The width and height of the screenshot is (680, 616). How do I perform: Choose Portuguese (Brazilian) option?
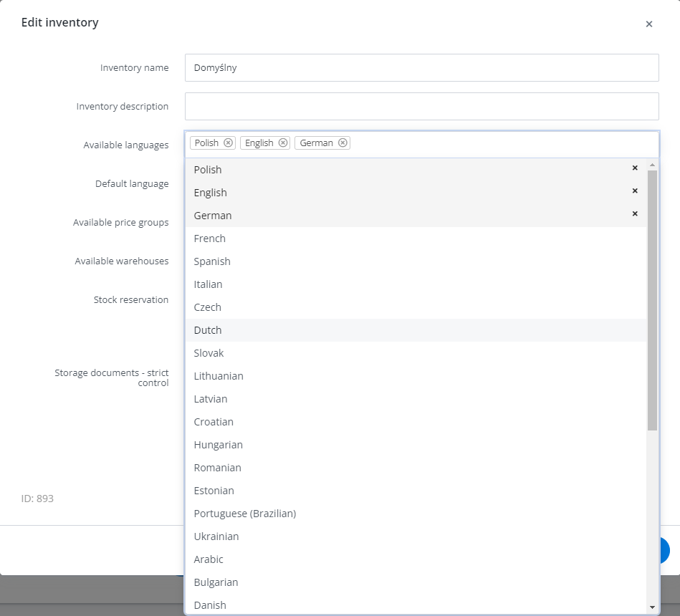point(416,514)
